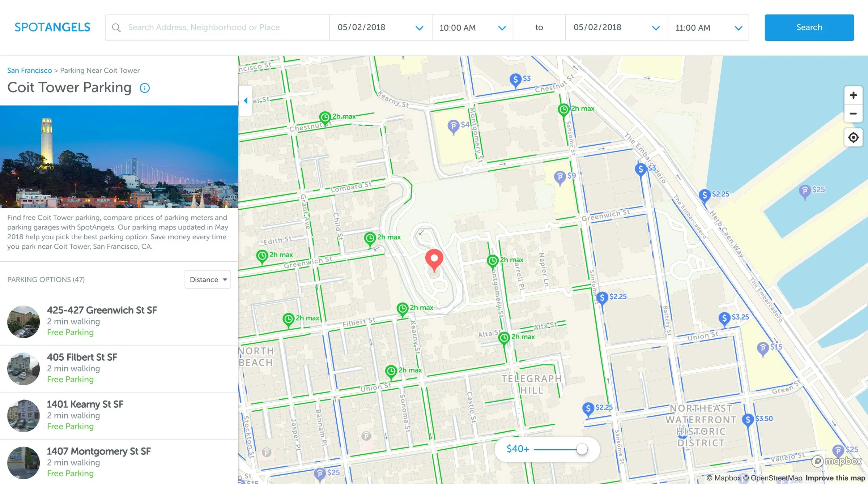Screen dimensions: 868x484
Task: Zoom in on the map
Action: coord(853,95)
